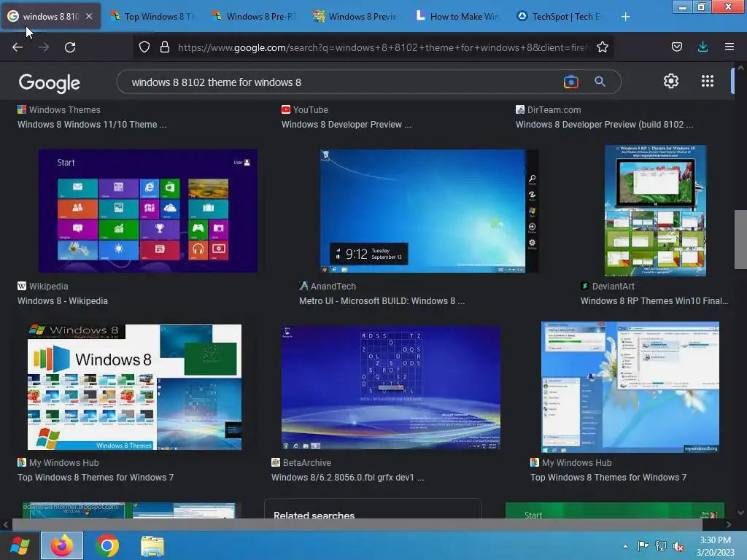Screen dimensions: 747x560
Task: Open the Windows Start menu
Action: point(20,545)
